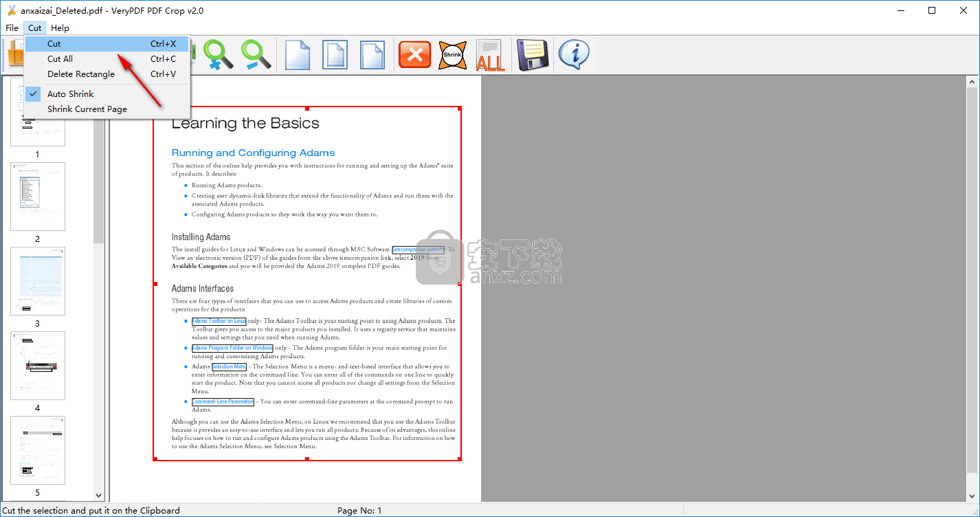The width and height of the screenshot is (980, 517).
Task: Click the right-middle crop rectangle handle
Action: click(x=460, y=283)
